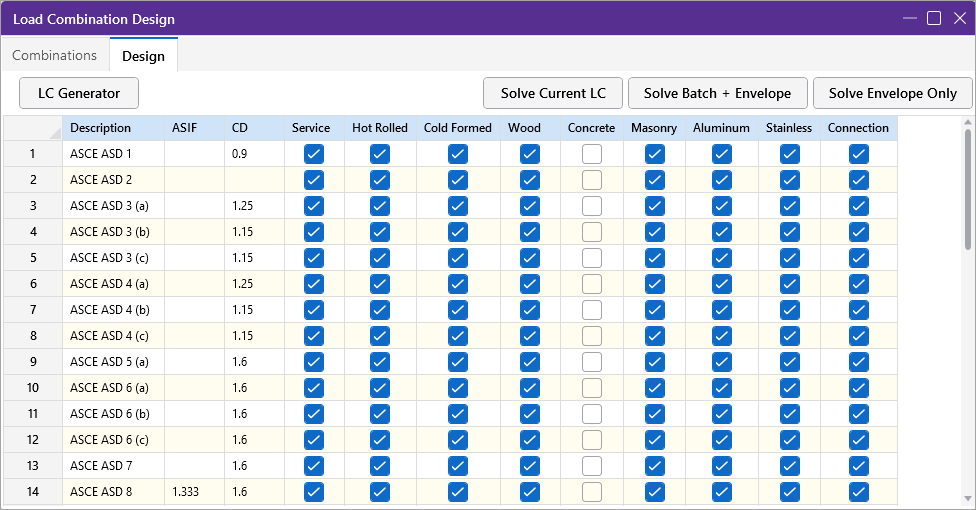
Task: Switch to the Combinations tab
Action: [x=55, y=55]
